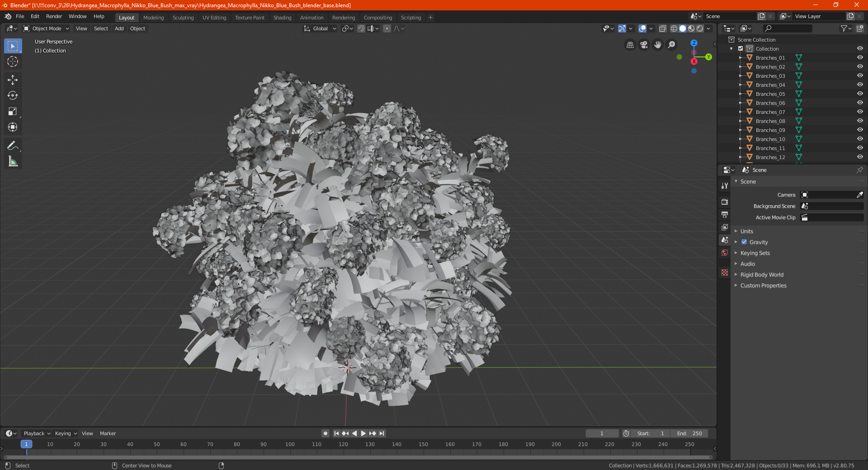Screen dimensions: 868x470
Task: Add a new workspace tab
Action: tap(430, 18)
